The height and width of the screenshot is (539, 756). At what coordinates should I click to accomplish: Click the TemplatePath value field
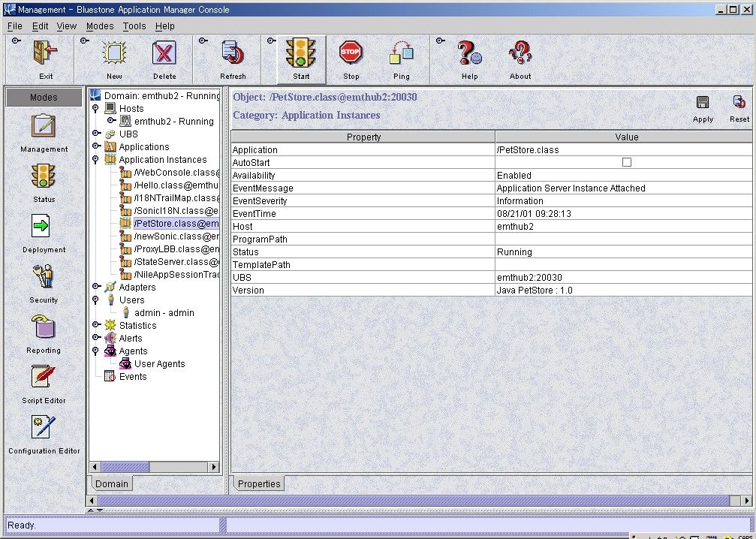(624, 265)
